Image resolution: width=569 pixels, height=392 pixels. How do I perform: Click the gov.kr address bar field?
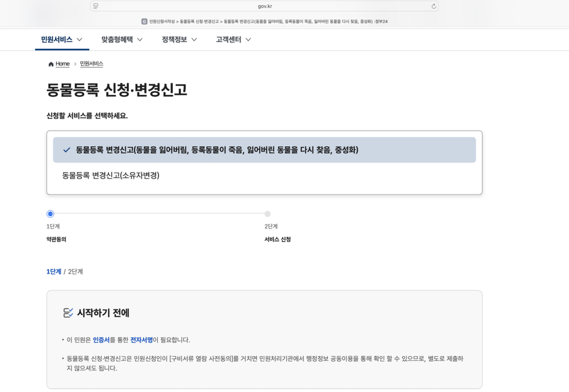[264, 6]
